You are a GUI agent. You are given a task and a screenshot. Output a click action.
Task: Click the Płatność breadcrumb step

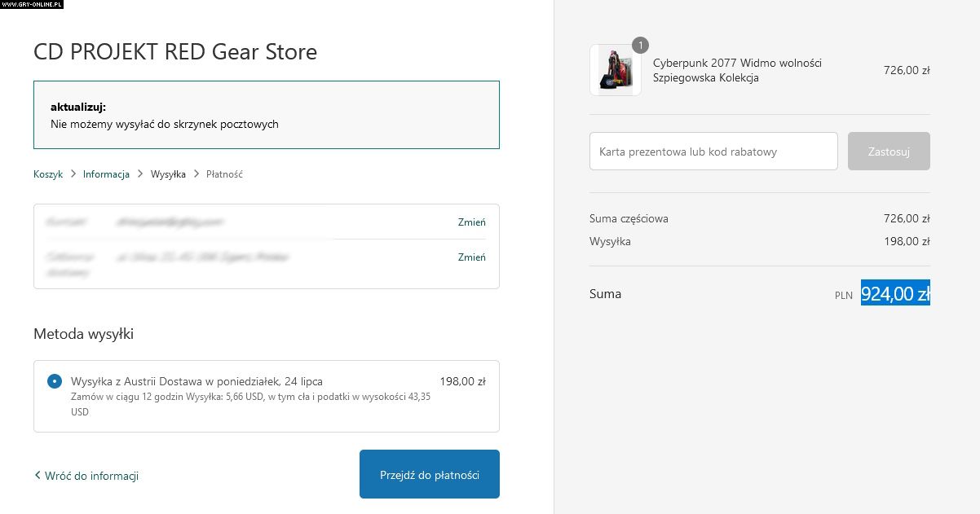pyautogui.click(x=224, y=174)
